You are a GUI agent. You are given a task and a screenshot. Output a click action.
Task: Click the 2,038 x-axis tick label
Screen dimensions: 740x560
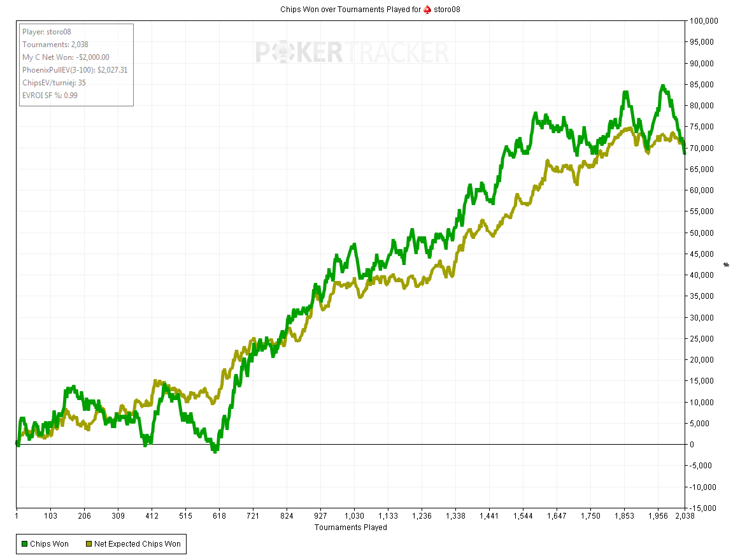pyautogui.click(x=684, y=517)
